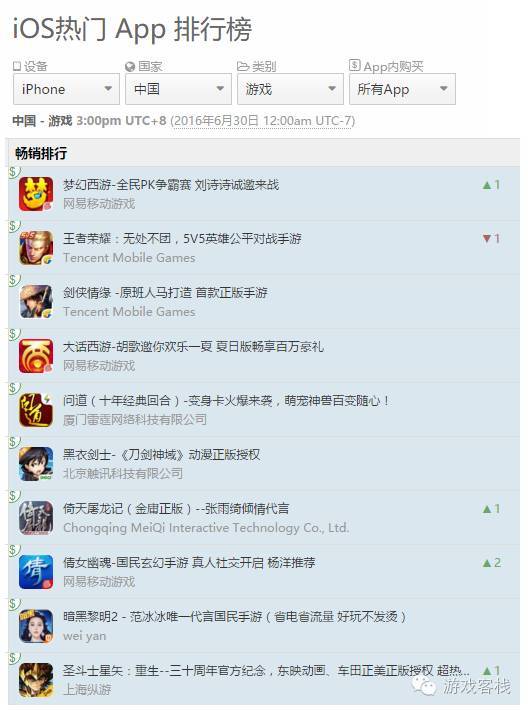Click the 暗黑黎明2 app icon
The height and width of the screenshot is (711, 528).
pos(36,626)
